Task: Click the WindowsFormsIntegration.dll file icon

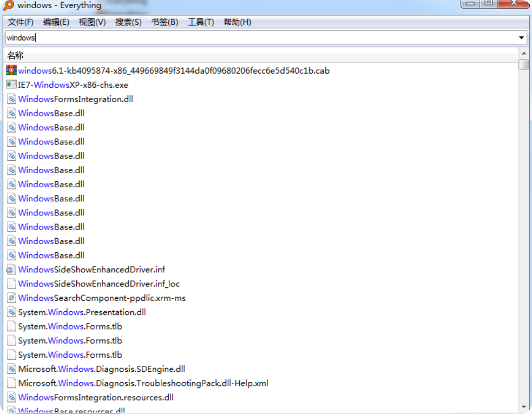Action: (11, 99)
